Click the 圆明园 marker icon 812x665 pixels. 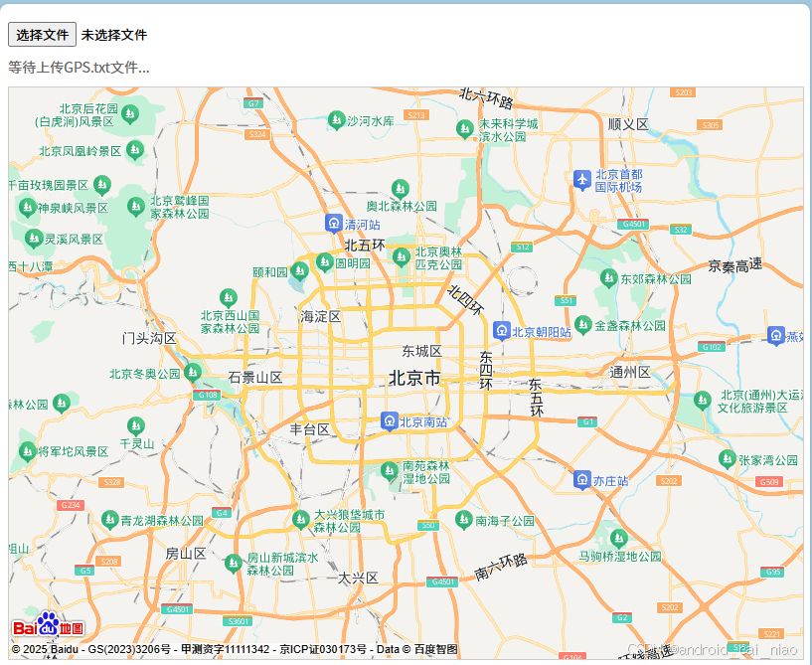[x=325, y=262]
